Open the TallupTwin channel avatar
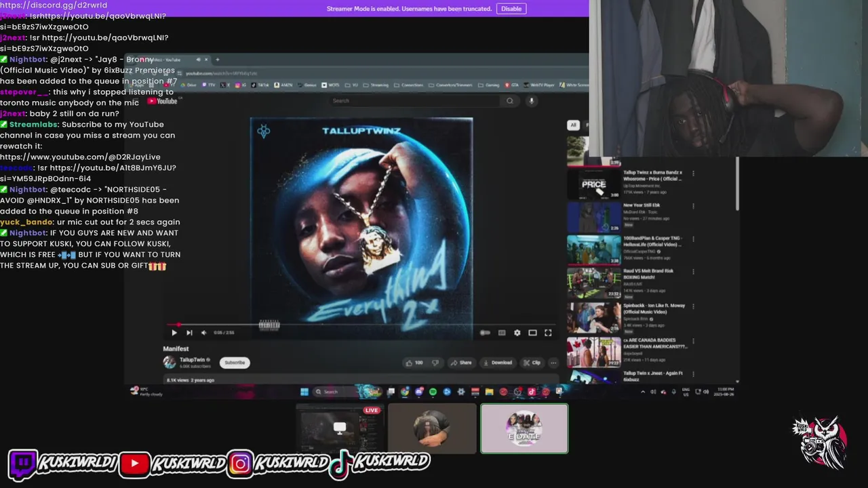 [x=170, y=363]
